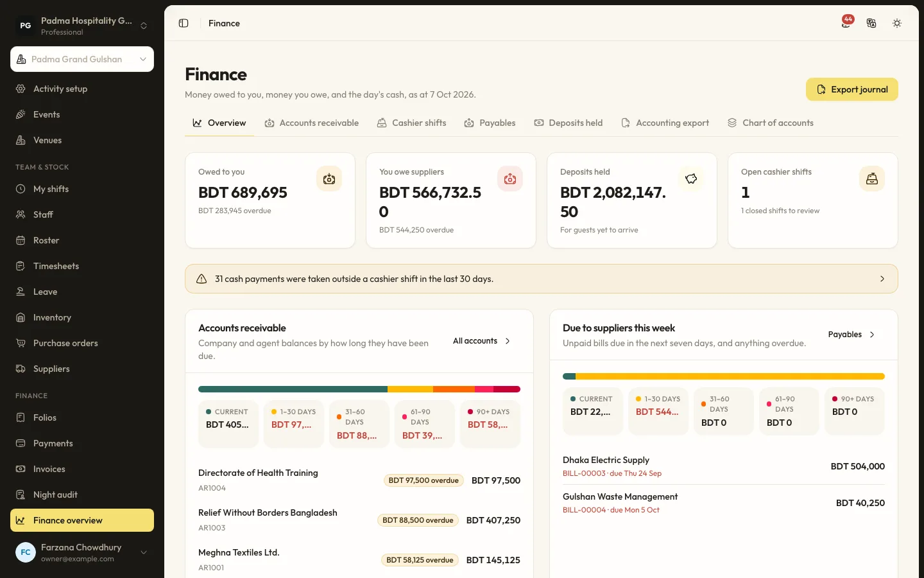Open Inventory in sidebar
Viewport: 924px width, 578px height.
click(82, 317)
